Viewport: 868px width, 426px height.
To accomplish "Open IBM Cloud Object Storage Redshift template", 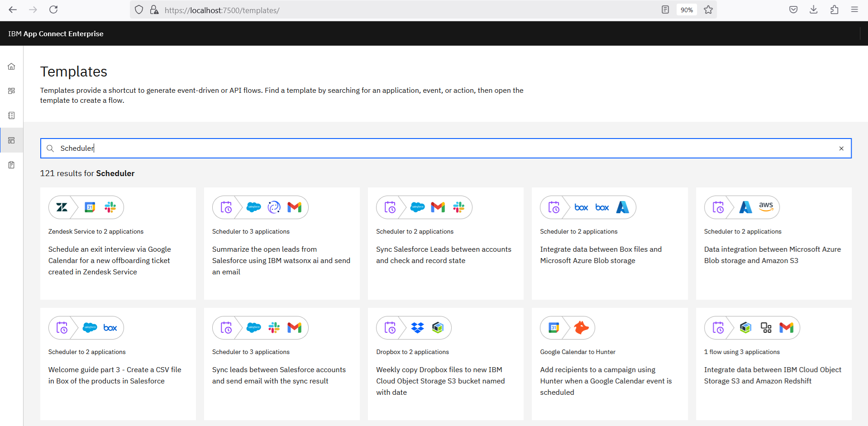I will click(x=773, y=364).
